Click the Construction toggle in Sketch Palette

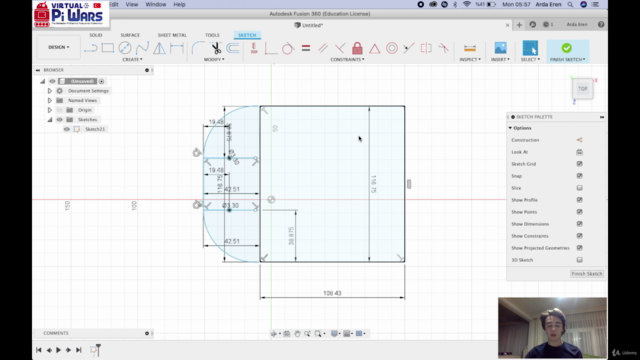579,140
